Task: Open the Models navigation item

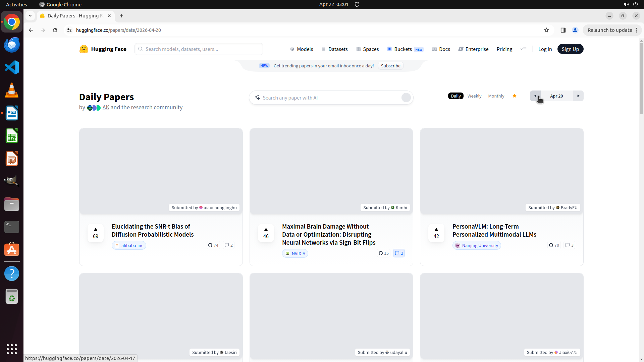Action: [x=302, y=49]
